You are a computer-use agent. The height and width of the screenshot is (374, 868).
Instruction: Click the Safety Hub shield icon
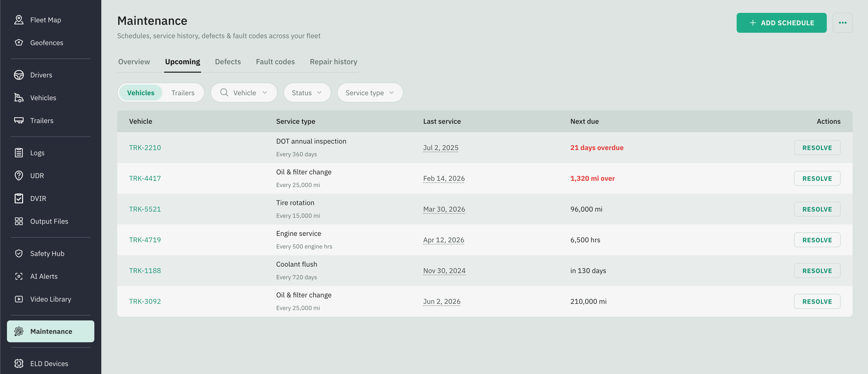pyautogui.click(x=19, y=253)
